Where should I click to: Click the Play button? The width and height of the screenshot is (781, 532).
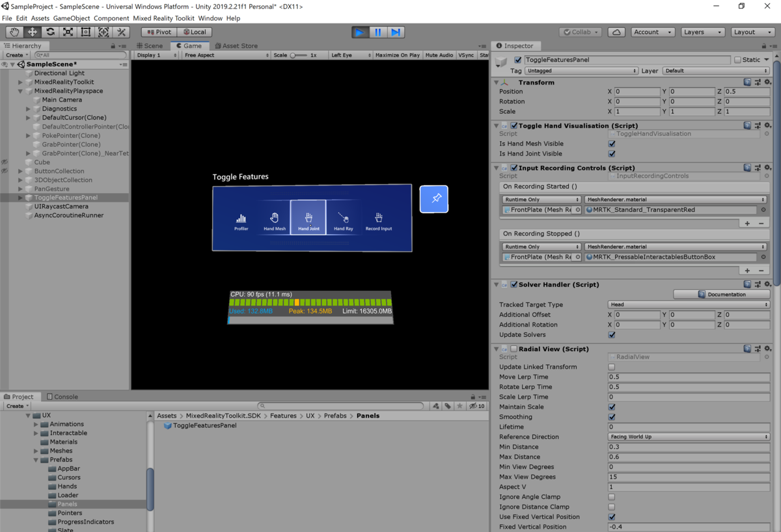pyautogui.click(x=360, y=32)
